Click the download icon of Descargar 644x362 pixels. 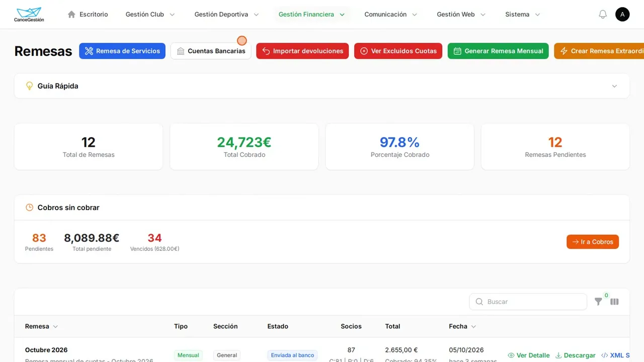(558, 355)
